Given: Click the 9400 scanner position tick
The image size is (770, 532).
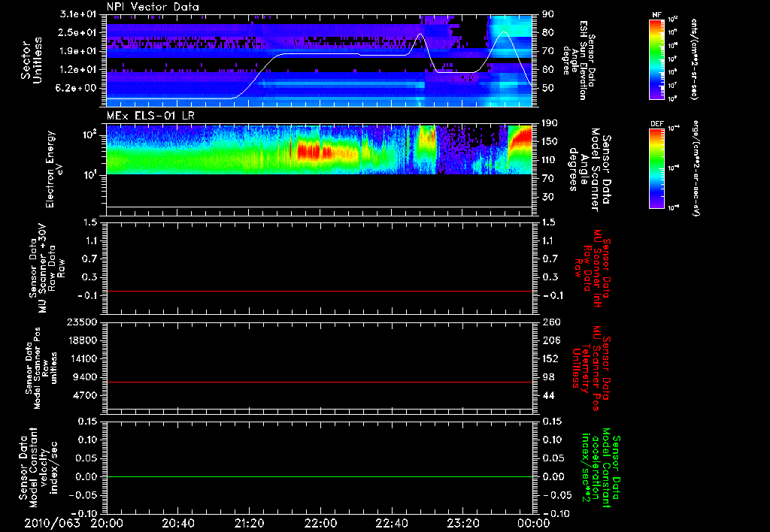Looking at the screenshot, I should click(x=84, y=377).
